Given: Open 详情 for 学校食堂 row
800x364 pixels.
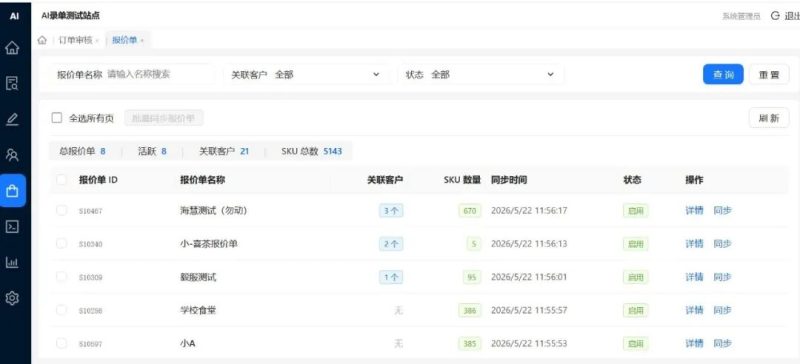Looking at the screenshot, I should [x=694, y=310].
